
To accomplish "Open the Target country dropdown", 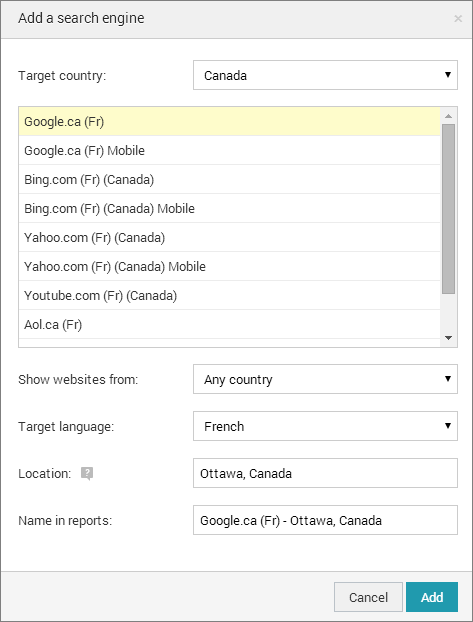I will pos(325,75).
